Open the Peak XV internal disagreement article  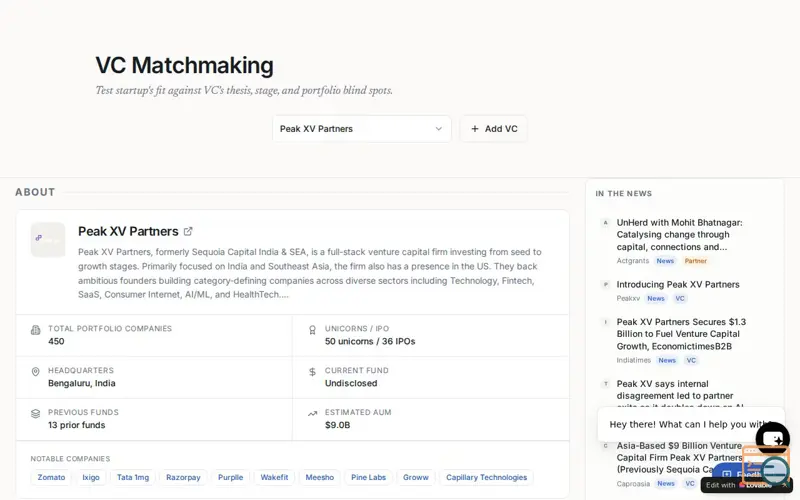(674, 390)
